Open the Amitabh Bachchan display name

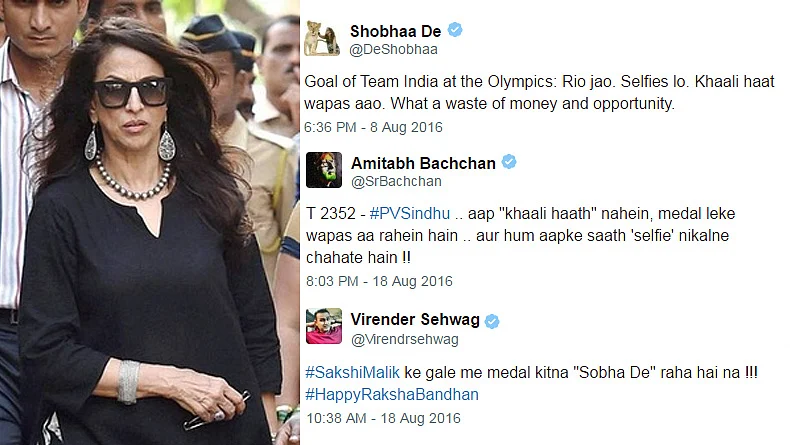(423, 163)
